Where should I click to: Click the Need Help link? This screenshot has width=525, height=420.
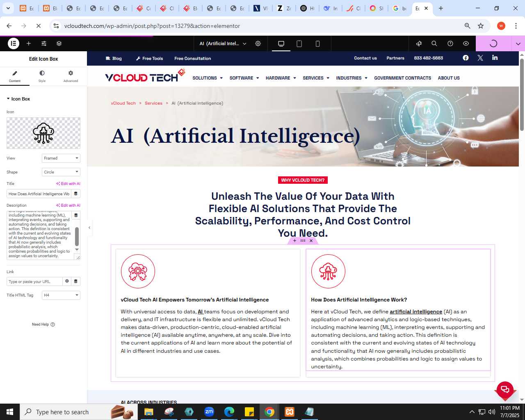(43, 324)
